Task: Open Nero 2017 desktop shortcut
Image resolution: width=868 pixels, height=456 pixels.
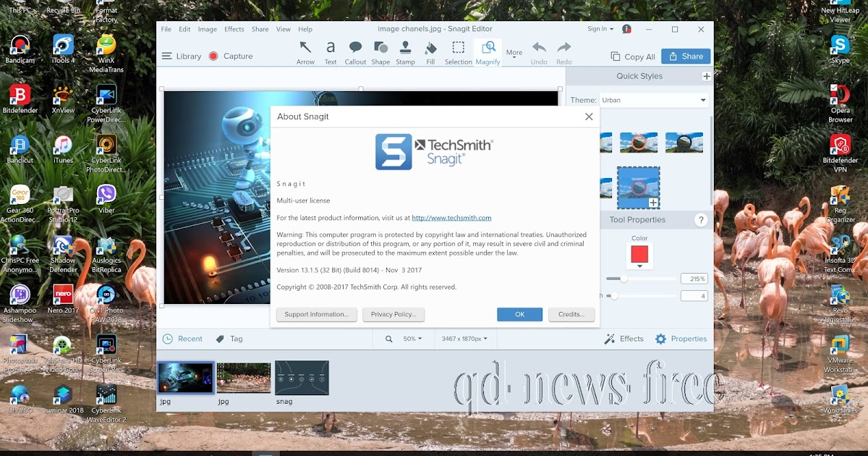Action: (x=63, y=298)
